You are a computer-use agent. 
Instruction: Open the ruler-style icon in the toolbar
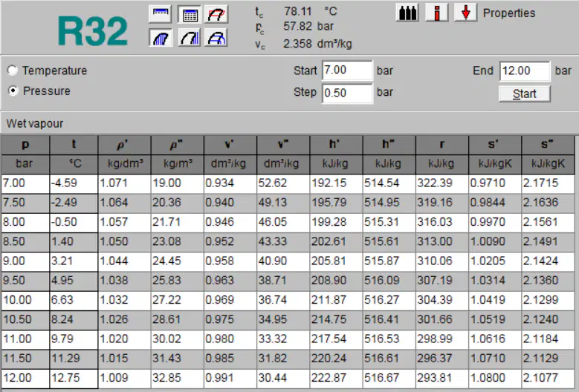[x=161, y=14]
